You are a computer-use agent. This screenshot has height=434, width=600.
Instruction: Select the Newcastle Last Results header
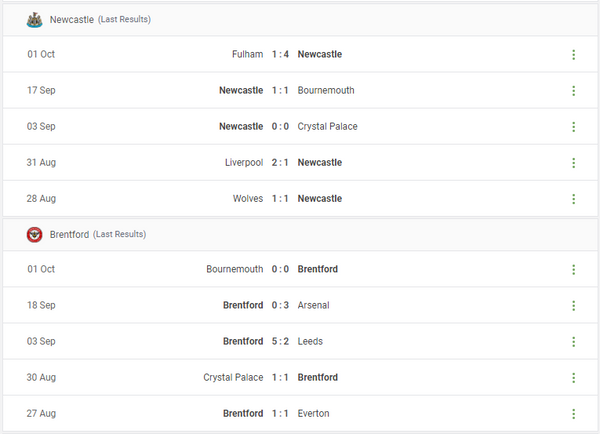[98, 19]
